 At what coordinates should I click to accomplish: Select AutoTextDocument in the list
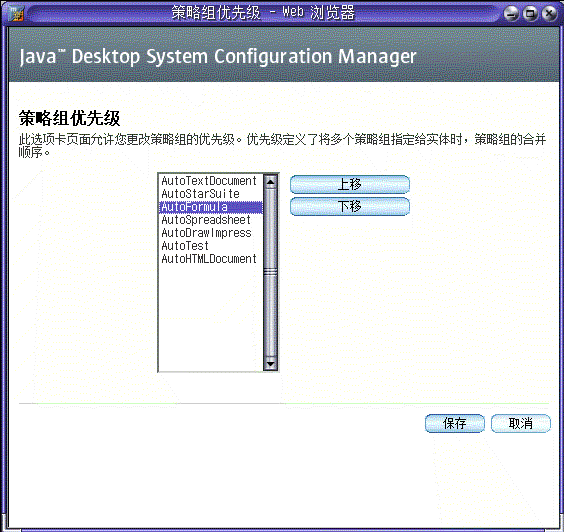pos(211,181)
